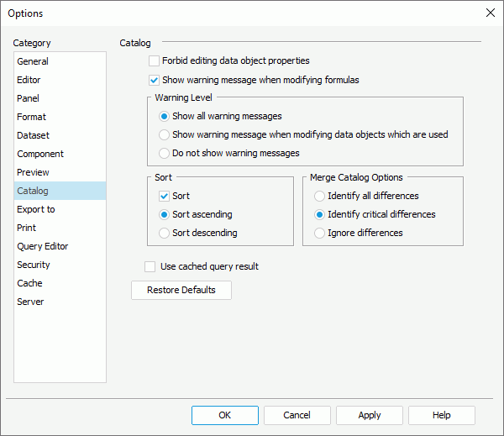Viewport: 504px width, 436px height.
Task: Enable Forbid editing data object properties checkbox
Action: tap(154, 60)
